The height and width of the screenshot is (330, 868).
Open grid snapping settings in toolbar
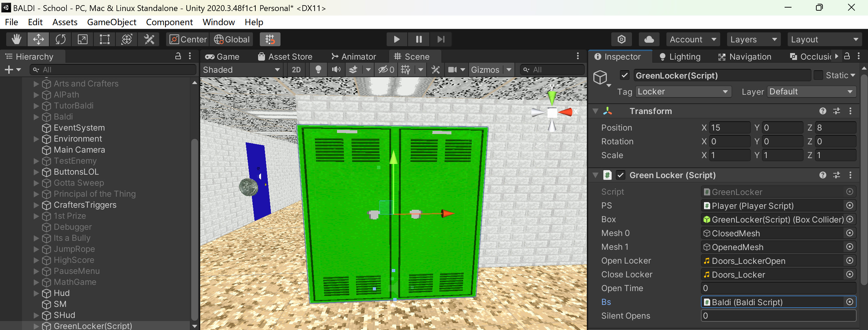click(270, 39)
